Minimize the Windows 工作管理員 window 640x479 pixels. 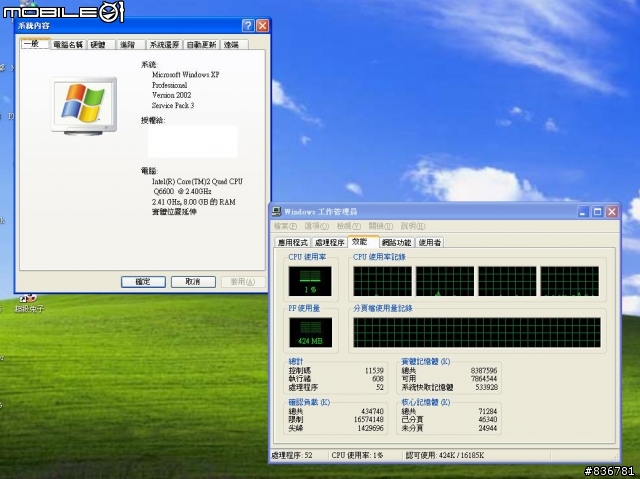[583, 211]
